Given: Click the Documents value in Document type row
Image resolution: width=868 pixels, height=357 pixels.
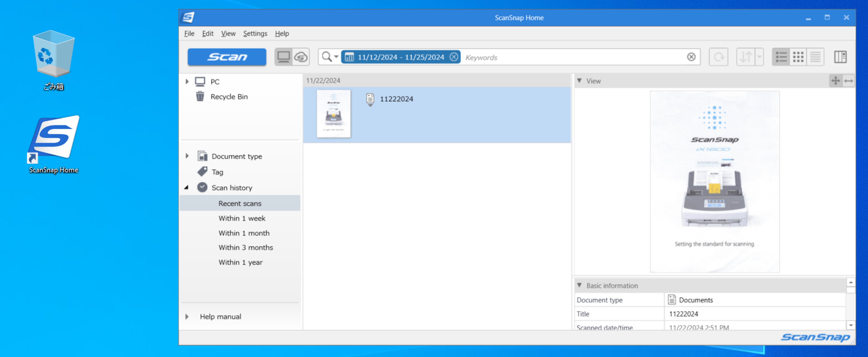Looking at the screenshot, I should coord(695,300).
